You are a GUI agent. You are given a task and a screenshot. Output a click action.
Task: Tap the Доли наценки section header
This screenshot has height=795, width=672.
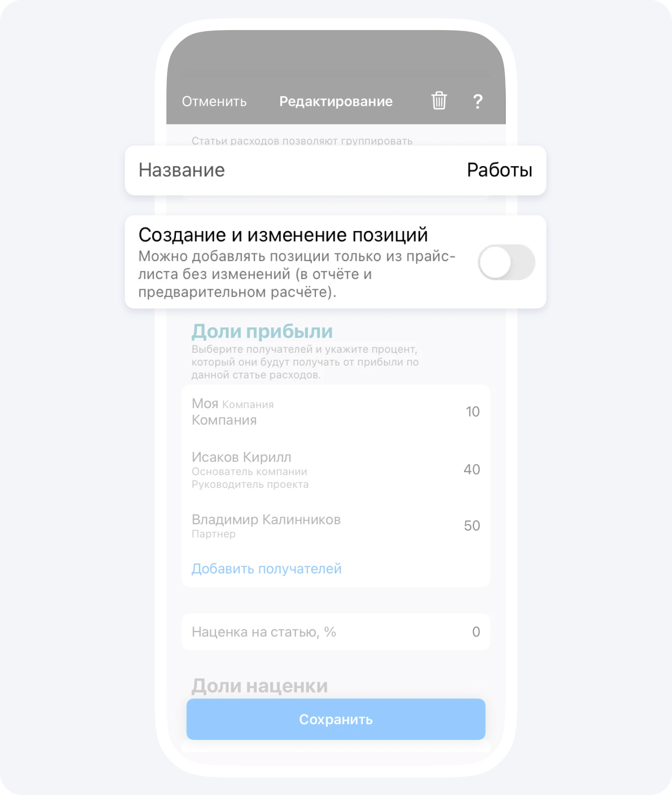point(260,686)
